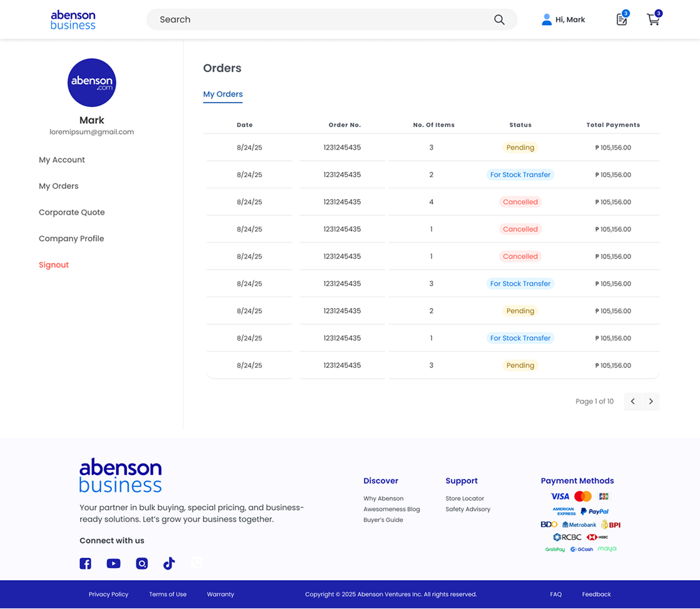Viewport: 700px width, 609px height.
Task: Click the copyright notice text
Action: (x=391, y=594)
